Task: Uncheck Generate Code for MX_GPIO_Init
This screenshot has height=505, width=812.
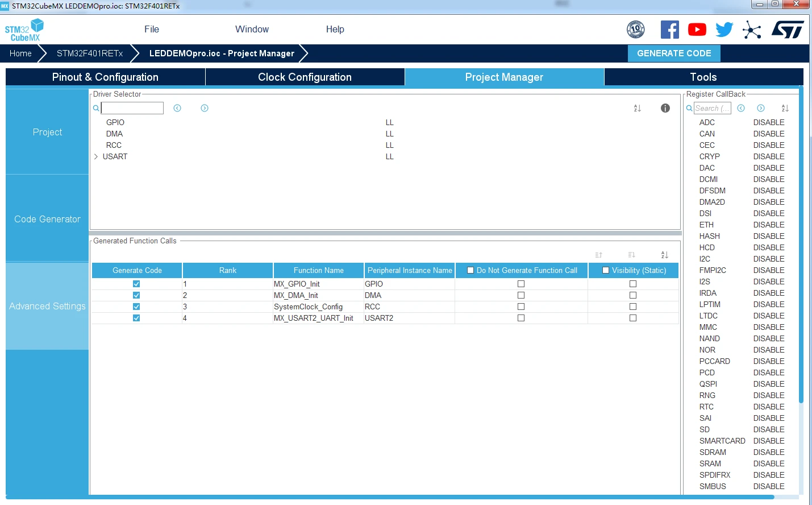Action: (136, 284)
